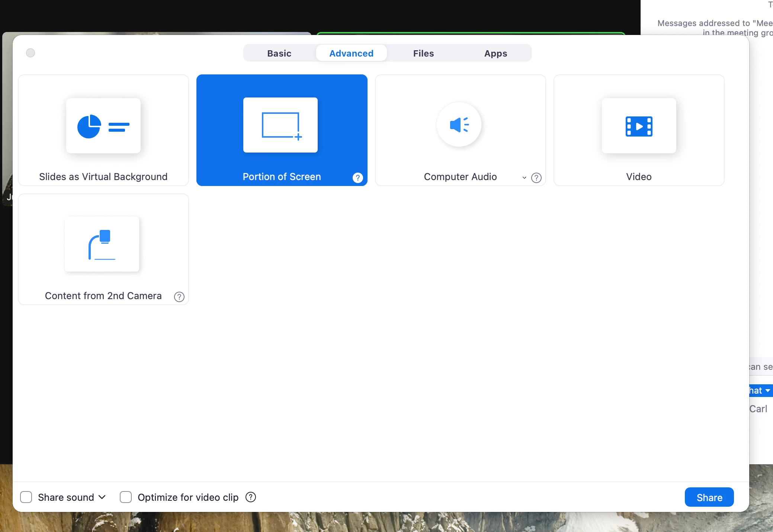Click the Portion of Screen icon
The height and width of the screenshot is (532, 773).
point(280,125)
